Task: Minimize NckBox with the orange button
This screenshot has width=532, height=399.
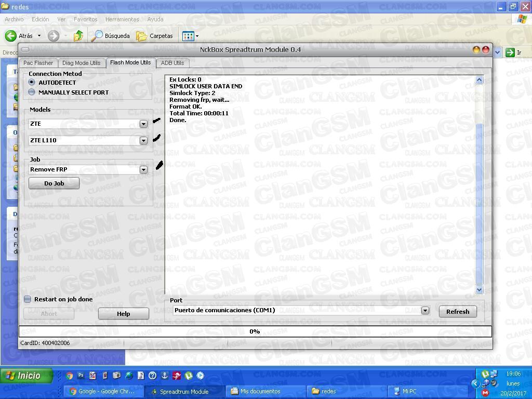Action: [476, 50]
